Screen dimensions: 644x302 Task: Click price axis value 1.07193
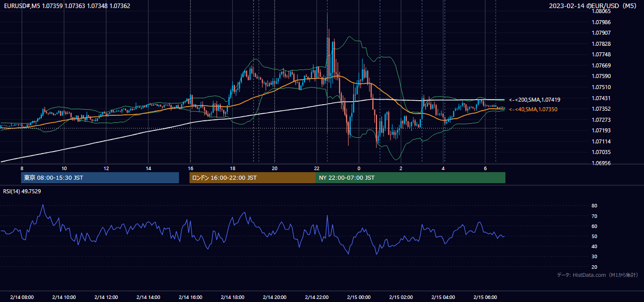coord(601,130)
